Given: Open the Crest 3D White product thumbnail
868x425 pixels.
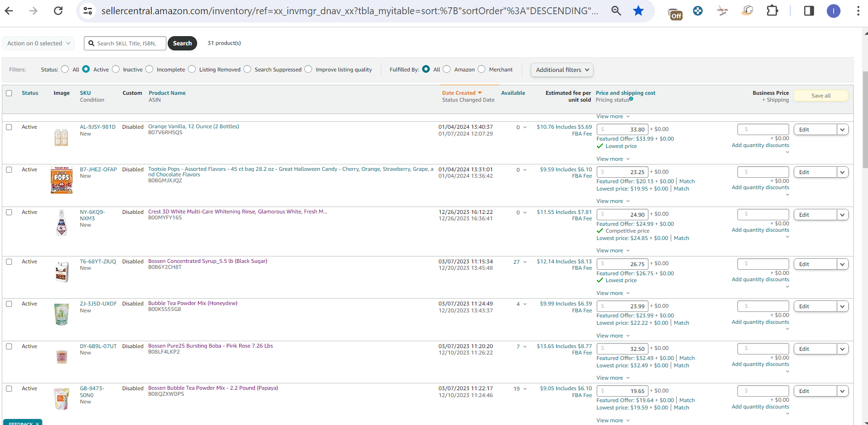Looking at the screenshot, I should [x=61, y=223].
